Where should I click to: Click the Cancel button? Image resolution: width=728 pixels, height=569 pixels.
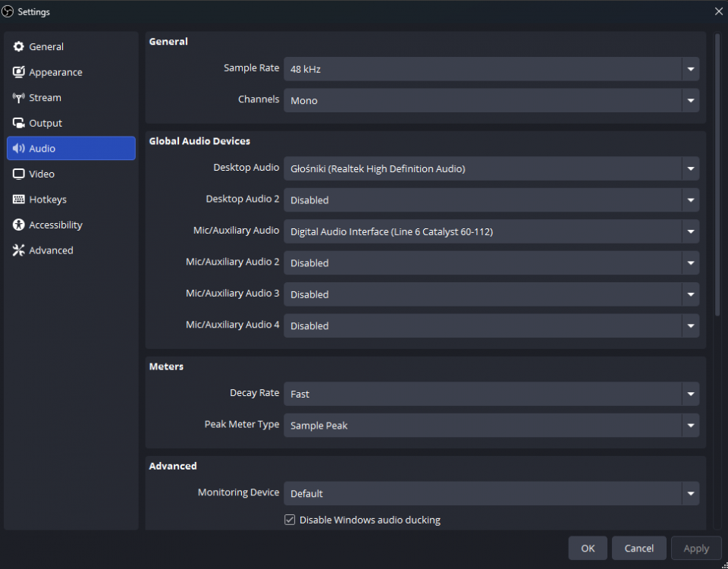pyautogui.click(x=639, y=548)
